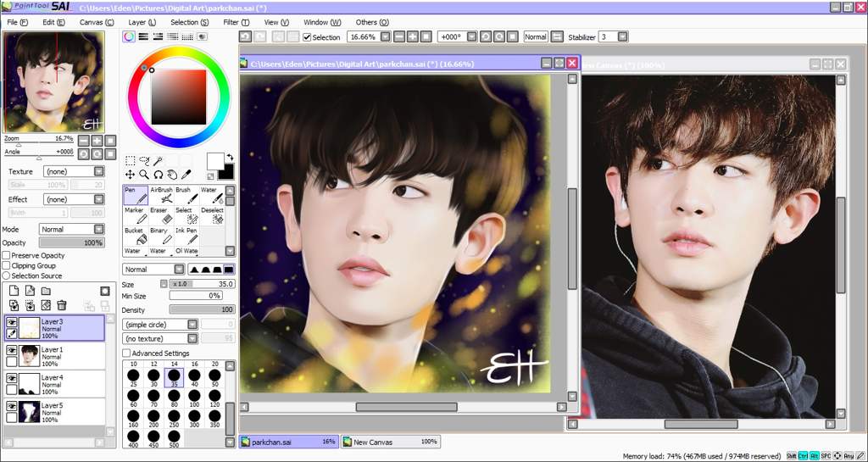The height and width of the screenshot is (462, 868).
Task: Select Layer1 in the layer list
Action: coord(54,356)
